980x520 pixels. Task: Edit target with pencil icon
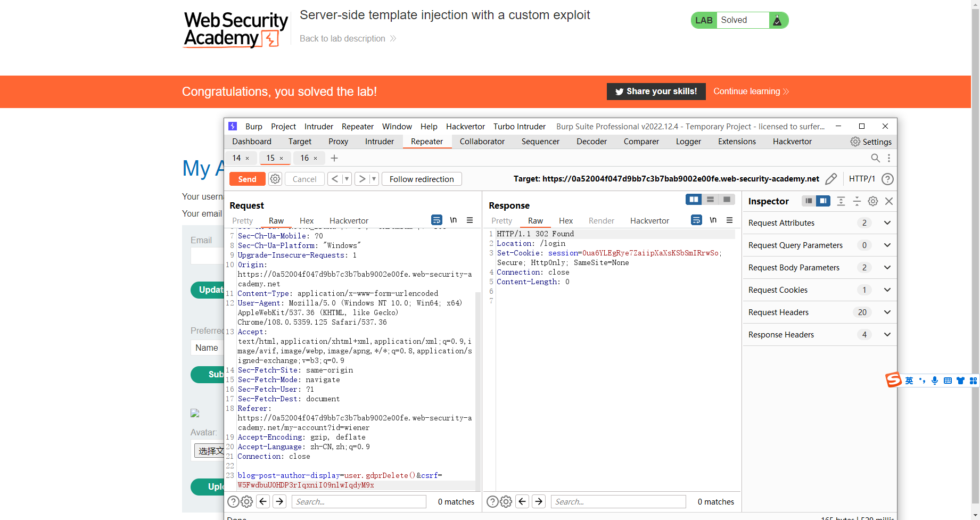(x=831, y=179)
